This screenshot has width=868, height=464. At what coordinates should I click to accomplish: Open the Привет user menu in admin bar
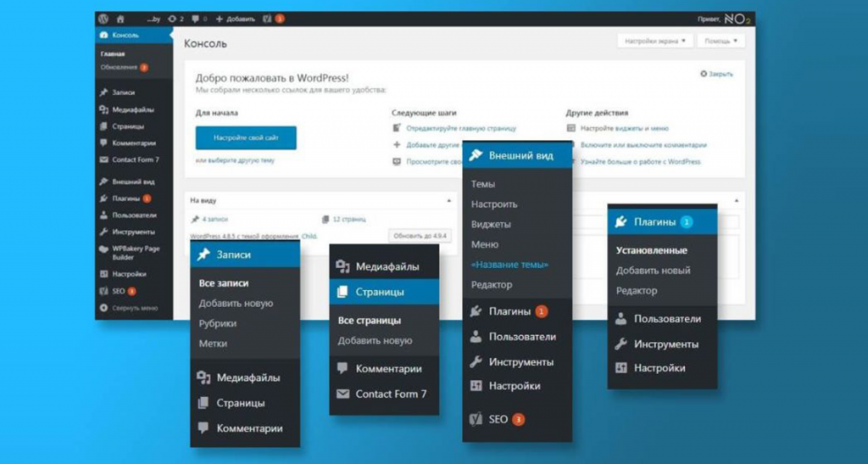[724, 19]
